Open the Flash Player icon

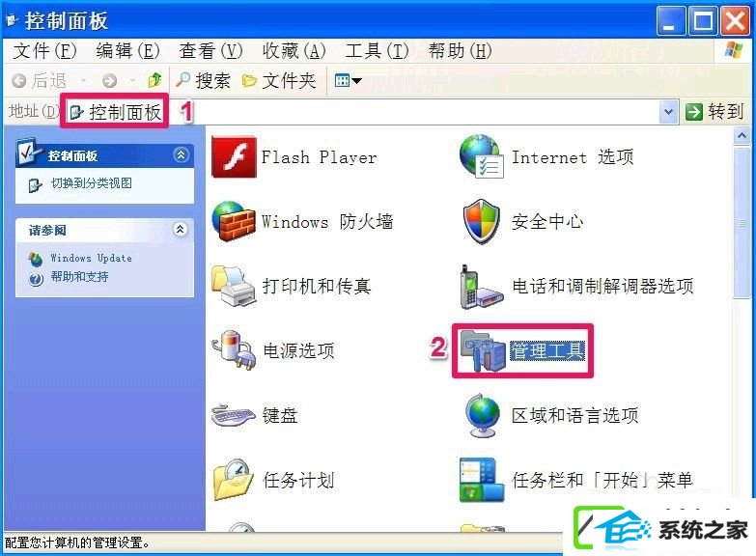pyautogui.click(x=234, y=157)
